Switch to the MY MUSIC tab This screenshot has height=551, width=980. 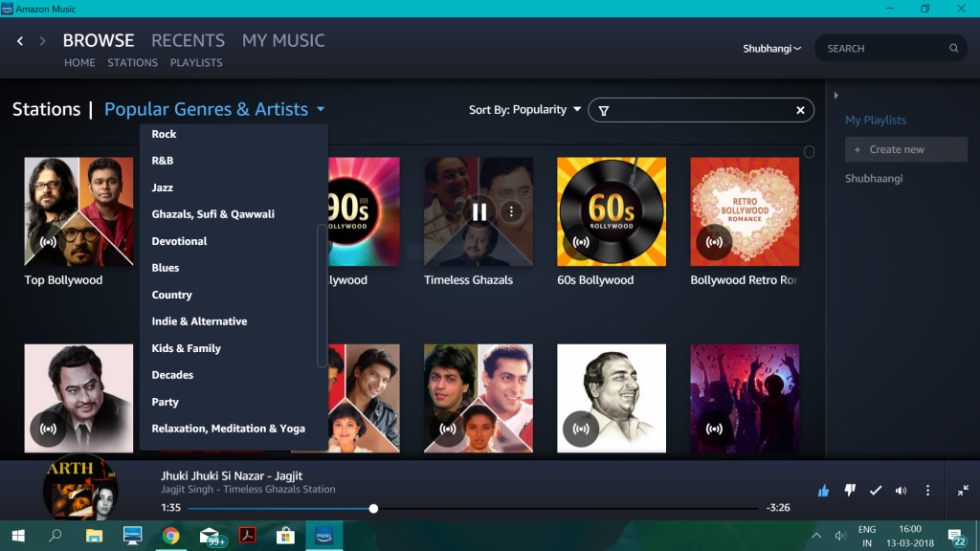click(283, 40)
